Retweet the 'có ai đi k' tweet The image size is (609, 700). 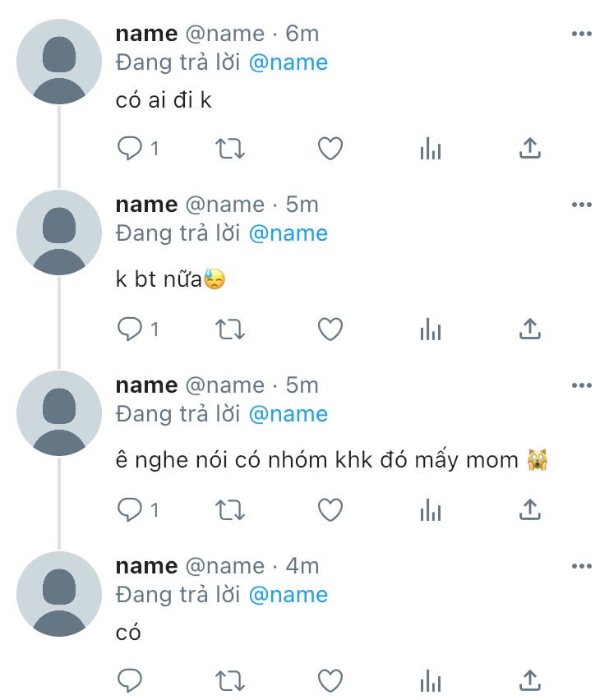pos(230,149)
